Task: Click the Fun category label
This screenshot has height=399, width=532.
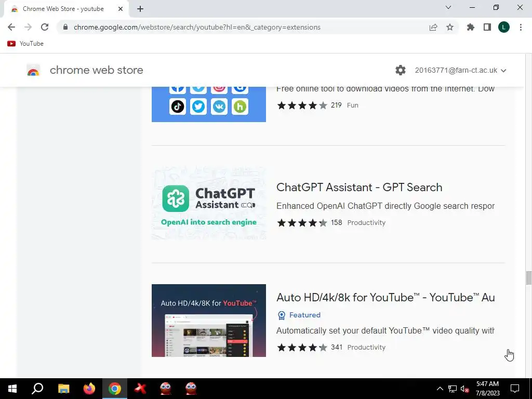Action: (x=353, y=105)
